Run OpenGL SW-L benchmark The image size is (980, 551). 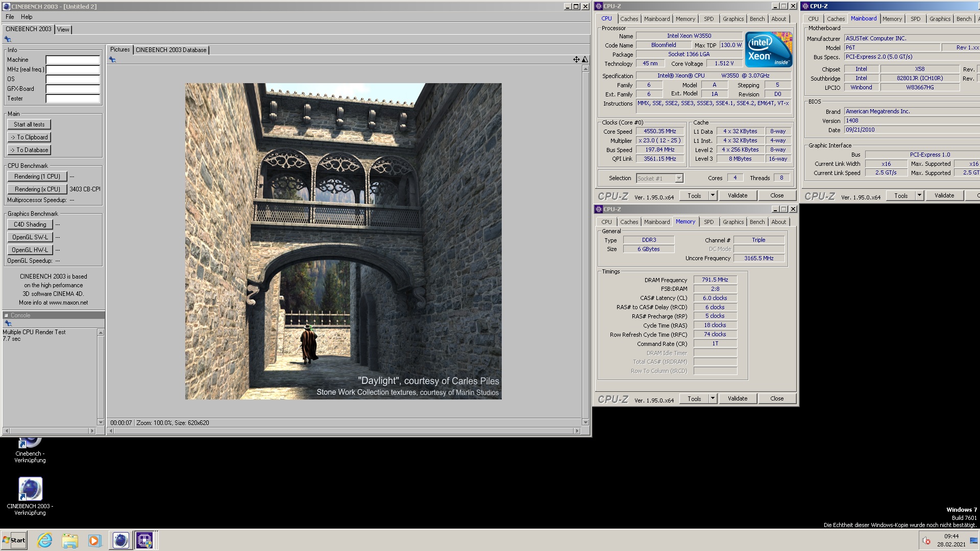(x=30, y=237)
